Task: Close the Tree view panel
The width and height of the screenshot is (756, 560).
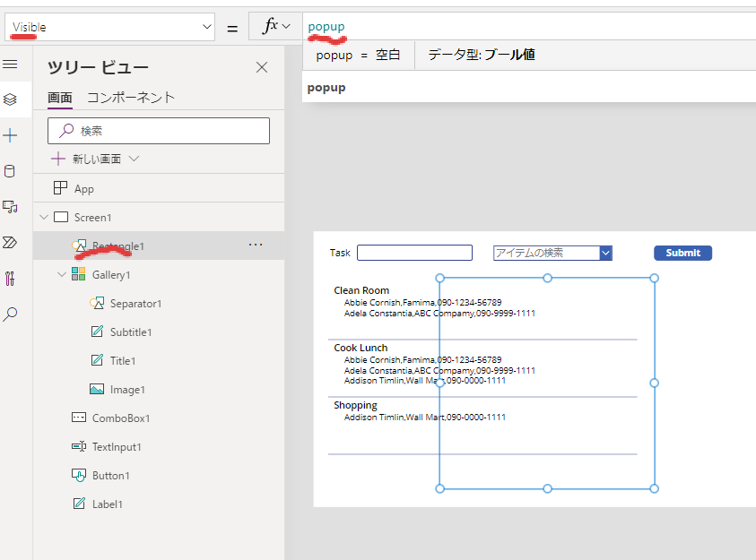Action: coord(262,67)
